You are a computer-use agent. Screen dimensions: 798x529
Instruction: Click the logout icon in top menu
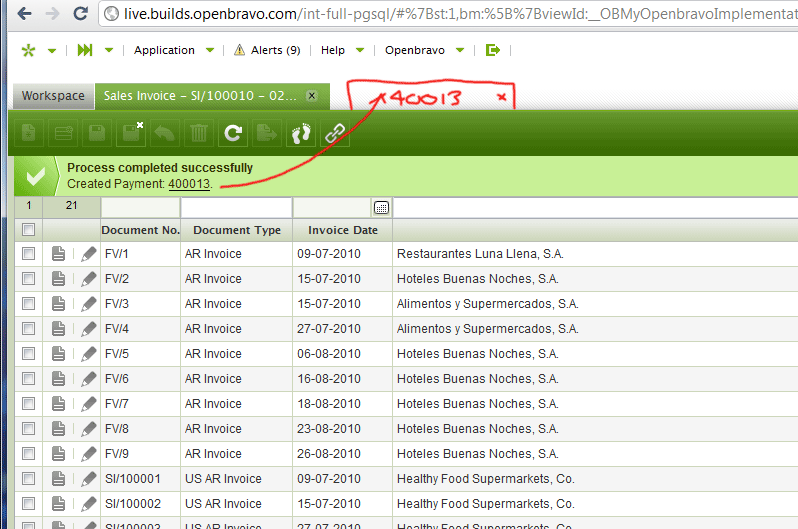coord(492,50)
